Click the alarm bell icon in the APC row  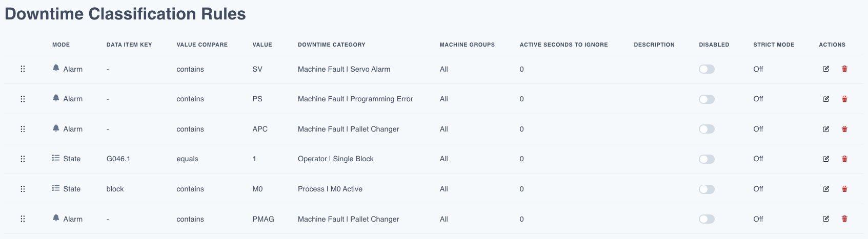pos(56,128)
